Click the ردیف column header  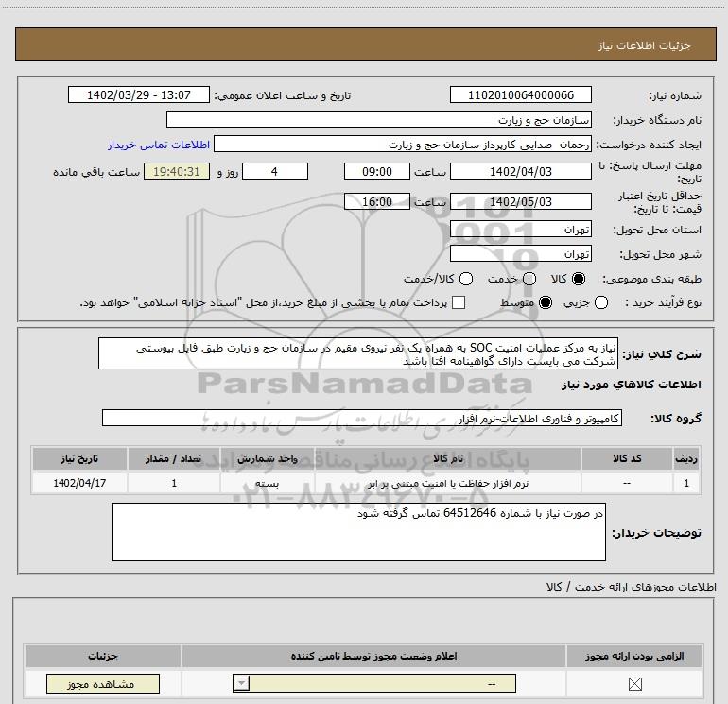pyautogui.click(x=686, y=459)
